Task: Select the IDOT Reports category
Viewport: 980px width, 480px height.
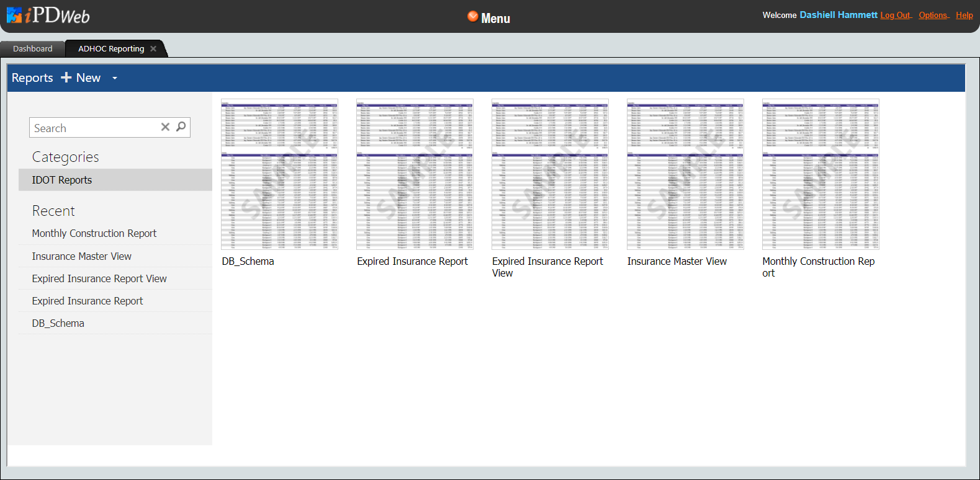Action: (62, 180)
